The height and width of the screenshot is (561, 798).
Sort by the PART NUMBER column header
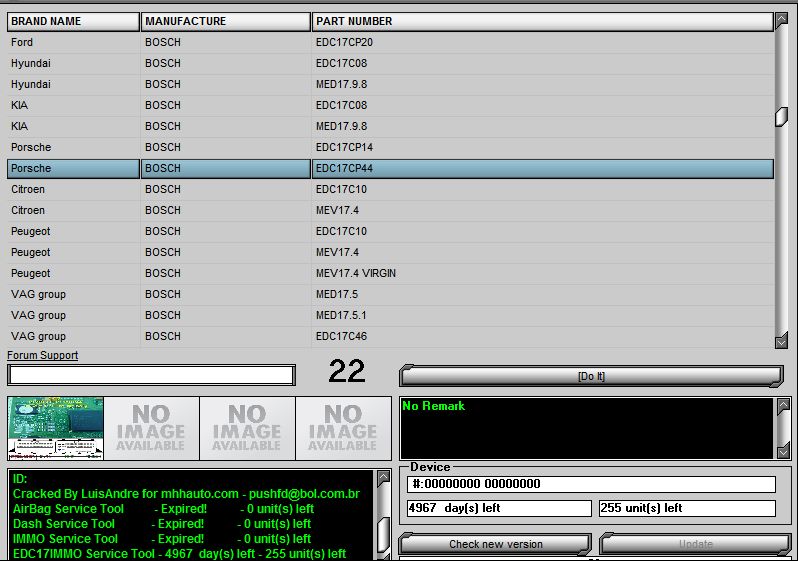[540, 21]
